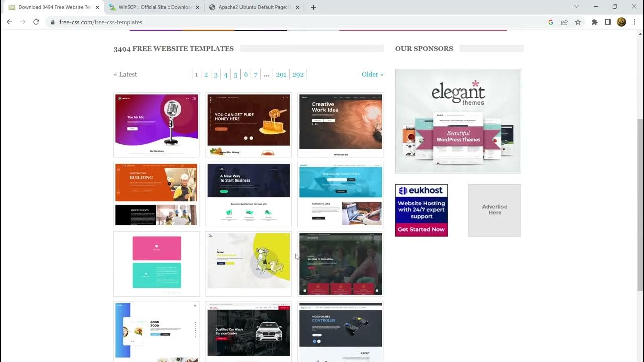
Task: Click the share page icon
Action: [565, 22]
